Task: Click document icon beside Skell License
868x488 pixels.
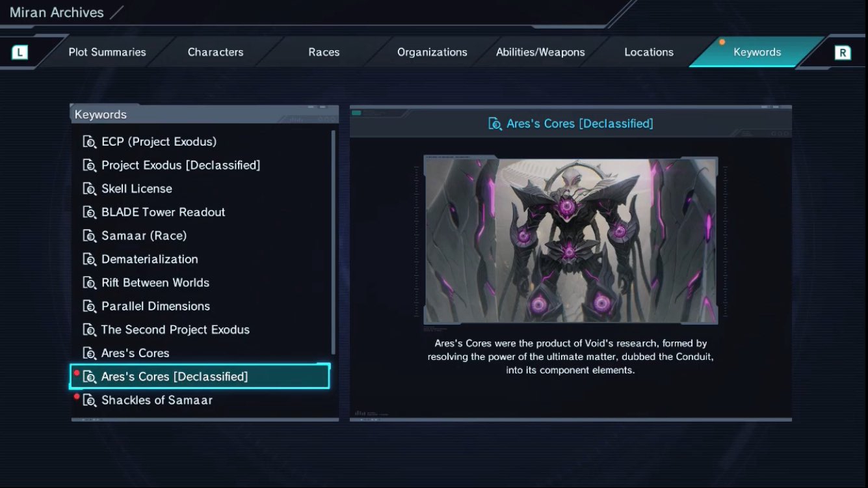Action: tap(90, 189)
